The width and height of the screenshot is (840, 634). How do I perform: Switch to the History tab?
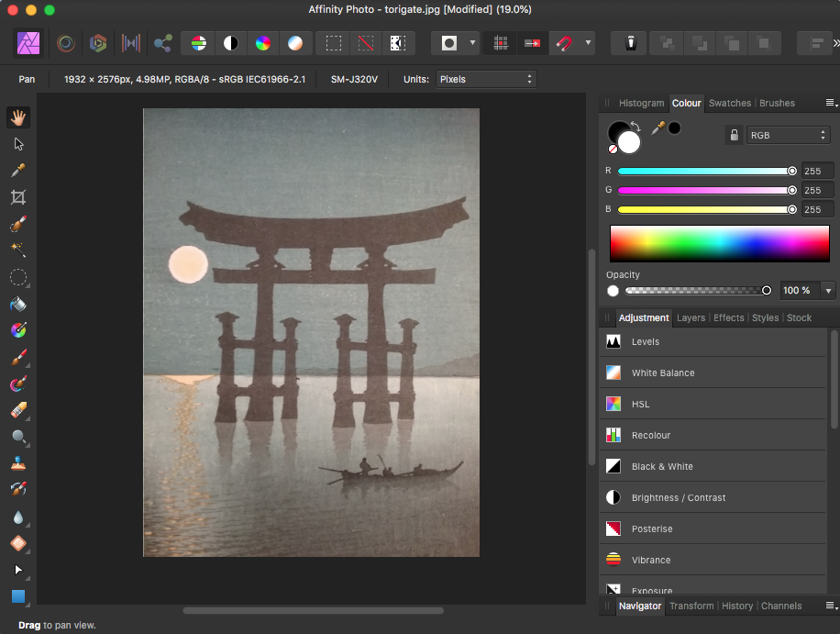tap(737, 606)
